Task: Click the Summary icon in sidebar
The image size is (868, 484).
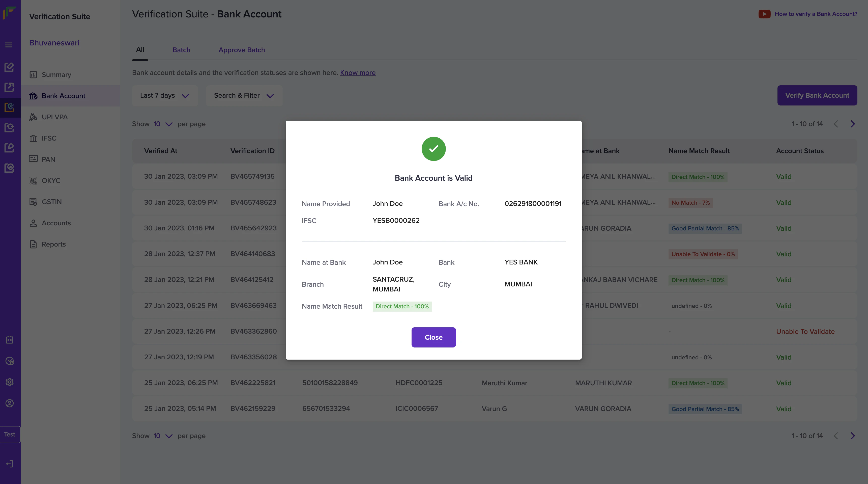Action: tap(33, 74)
